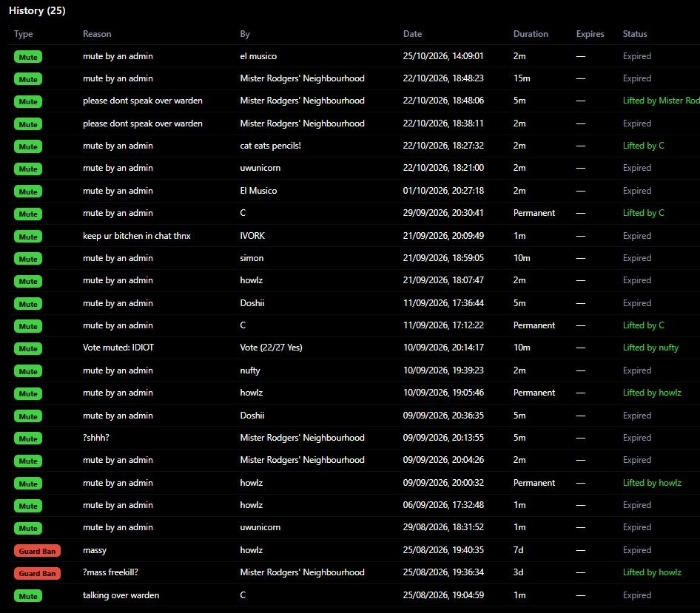Click the "Reason" column header
The height and width of the screenshot is (613, 700).
(x=97, y=34)
